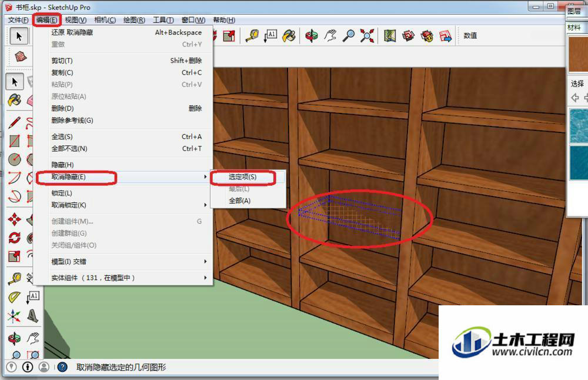Screen dimensions: 588x380
Task: Open the 绘图(R) menu
Action: [134, 20]
